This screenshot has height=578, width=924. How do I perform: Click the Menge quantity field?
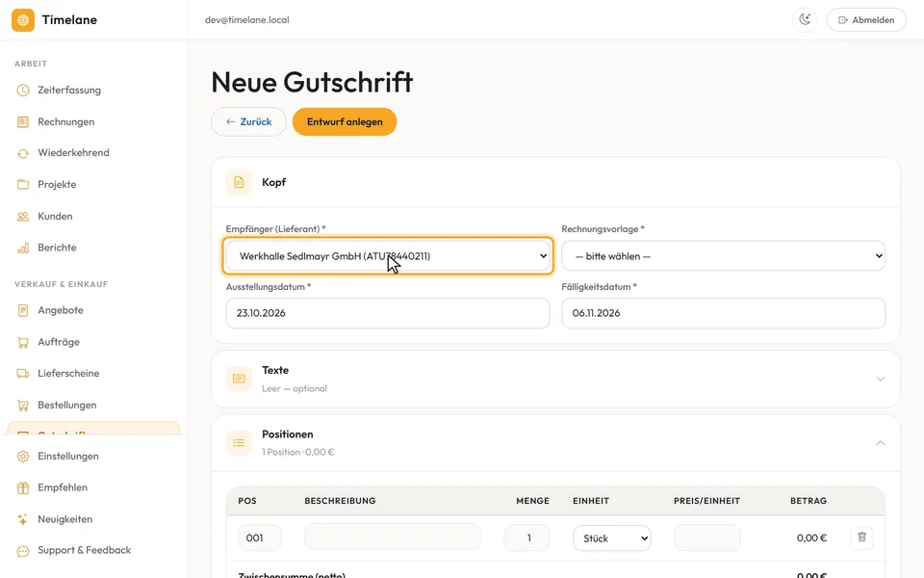pyautogui.click(x=526, y=538)
